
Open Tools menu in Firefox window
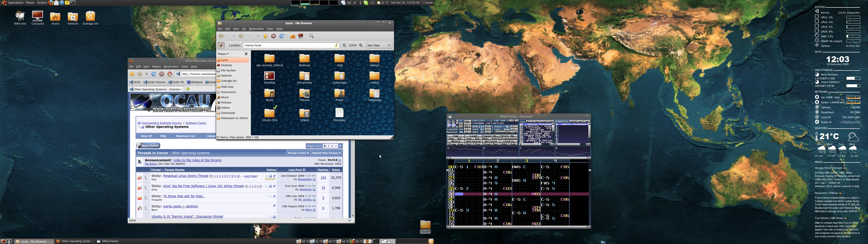185,67
